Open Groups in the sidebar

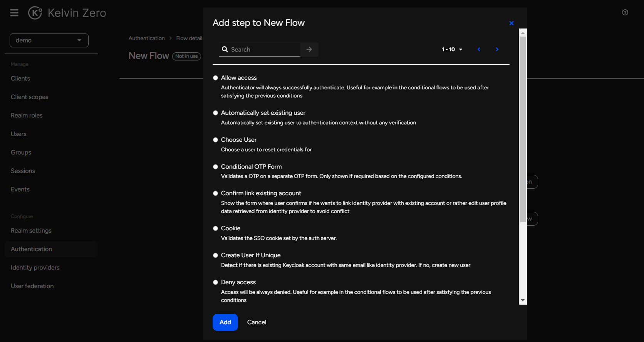coord(21,153)
